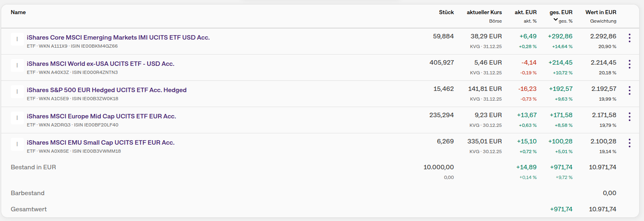Show kebab menu for iShares MSCI Europe Mid Cap
This screenshot has height=221, width=644.
pos(629,117)
